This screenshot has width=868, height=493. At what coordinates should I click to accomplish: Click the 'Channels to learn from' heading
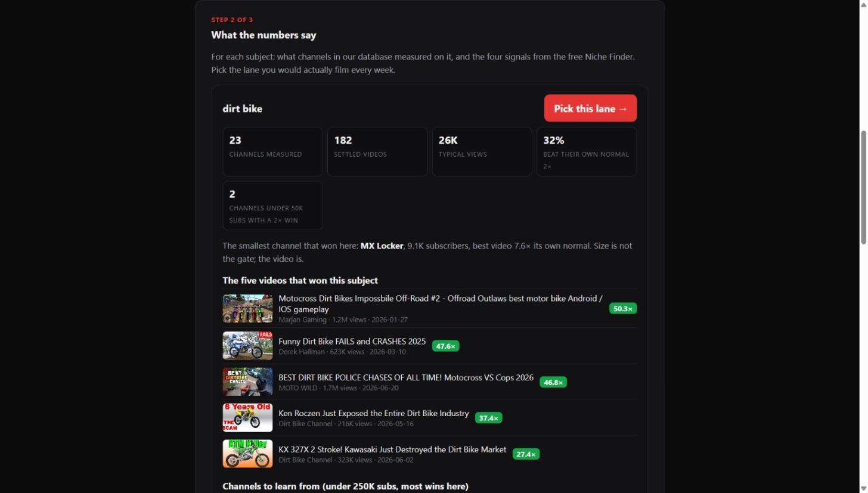pos(346,486)
